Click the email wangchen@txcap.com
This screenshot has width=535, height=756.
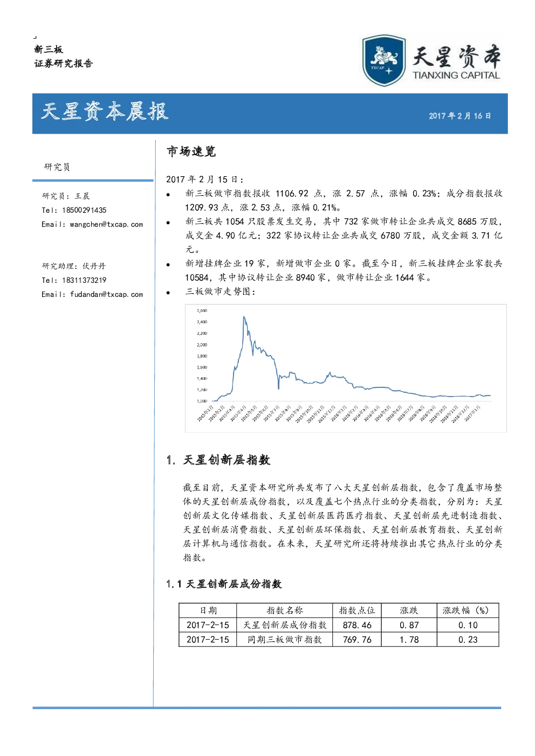(106, 224)
